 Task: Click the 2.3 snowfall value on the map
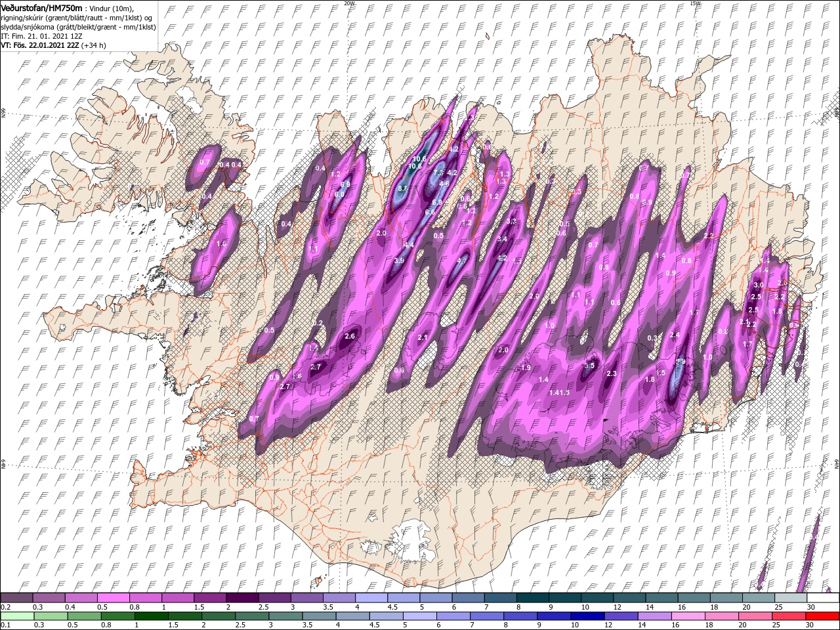612,373
